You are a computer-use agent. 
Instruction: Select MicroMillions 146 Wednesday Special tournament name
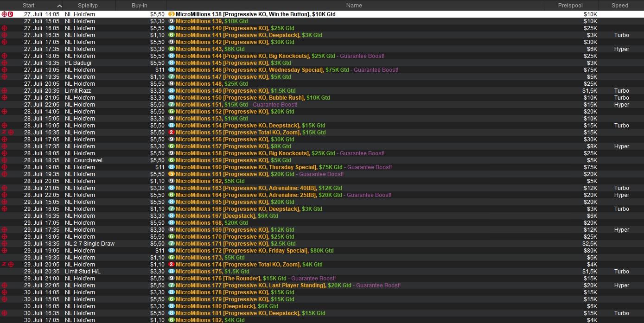(249, 70)
